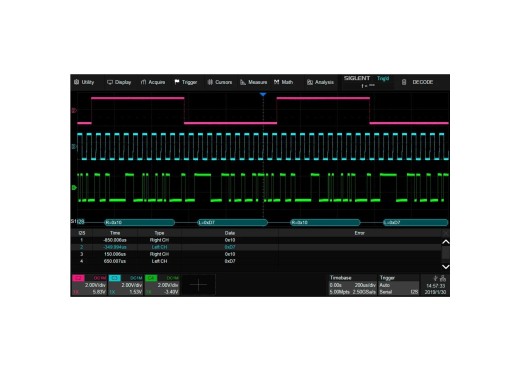Open the Analysis menu
This screenshot has width=520, height=380.
point(320,82)
